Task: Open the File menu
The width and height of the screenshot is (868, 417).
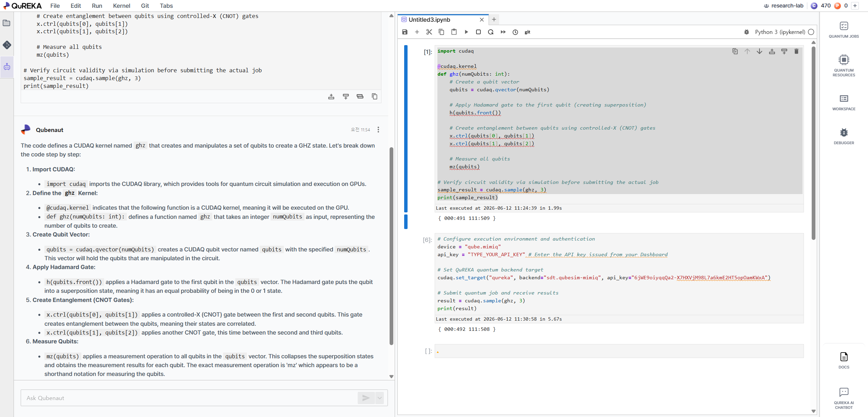Action: point(55,6)
